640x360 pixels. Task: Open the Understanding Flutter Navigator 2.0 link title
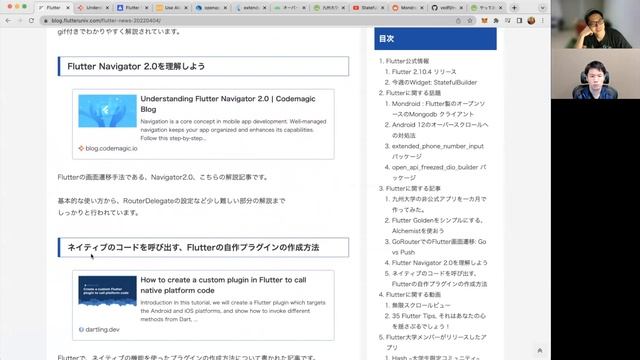[228, 104]
